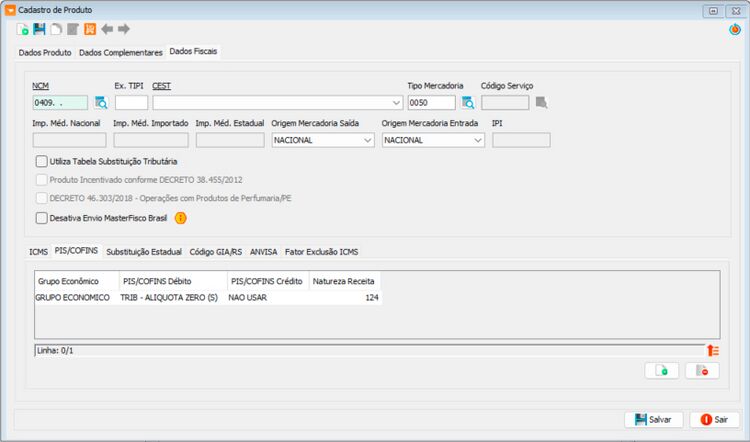Click the save floppy disk toolbar icon
Screen dimensions: 750x442
click(39, 29)
